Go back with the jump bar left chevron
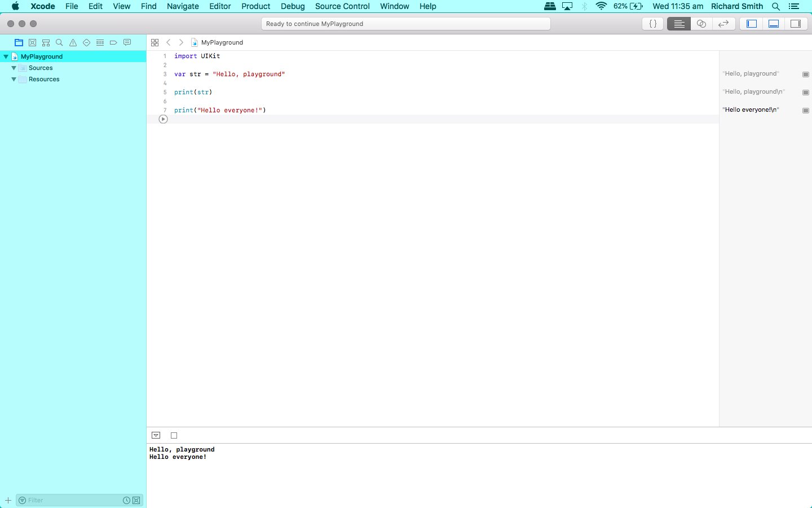The image size is (812, 508). [x=168, y=42]
